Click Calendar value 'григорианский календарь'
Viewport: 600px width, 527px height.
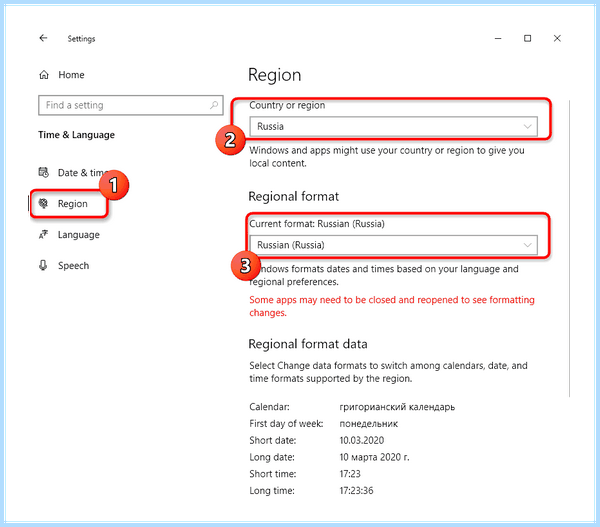397,407
